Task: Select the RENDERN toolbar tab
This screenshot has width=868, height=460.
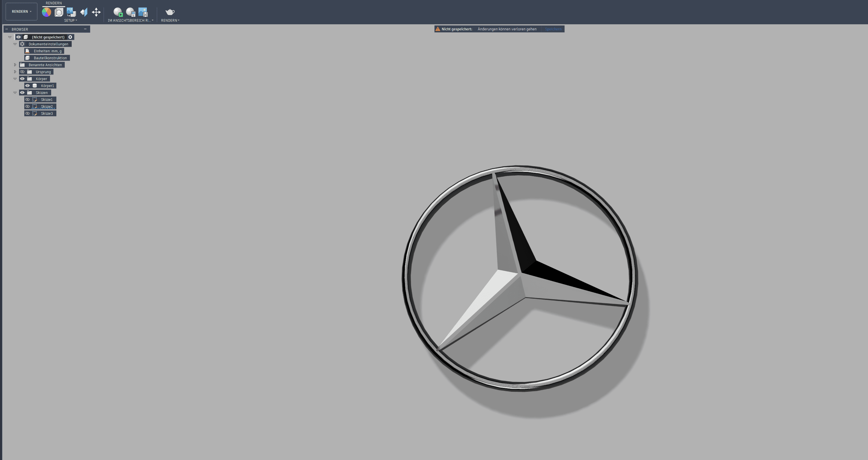Action: [53, 3]
